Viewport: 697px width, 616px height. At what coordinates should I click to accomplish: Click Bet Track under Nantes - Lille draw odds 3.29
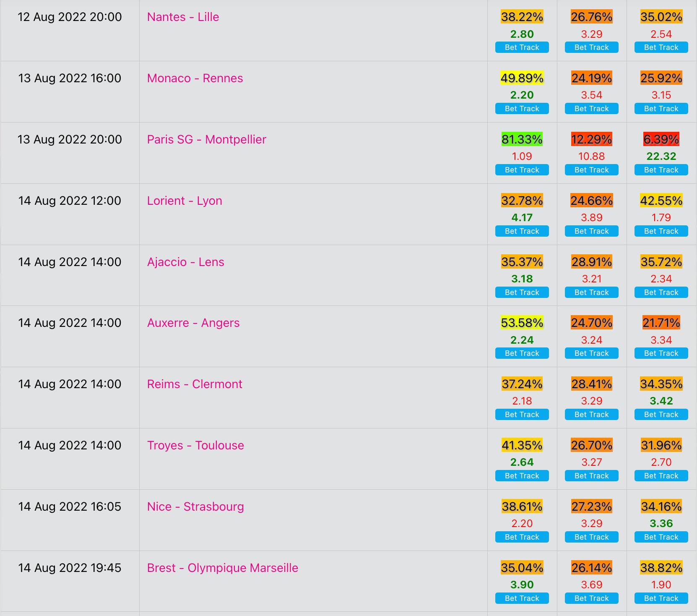pos(592,47)
